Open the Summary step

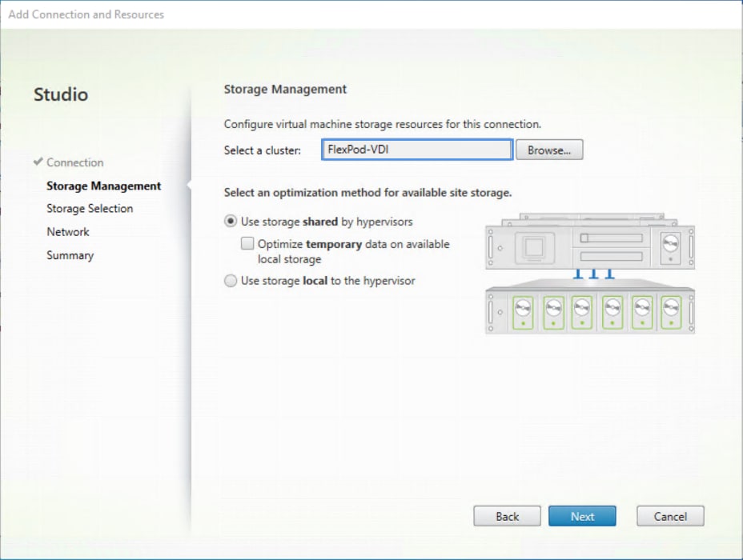tap(70, 255)
